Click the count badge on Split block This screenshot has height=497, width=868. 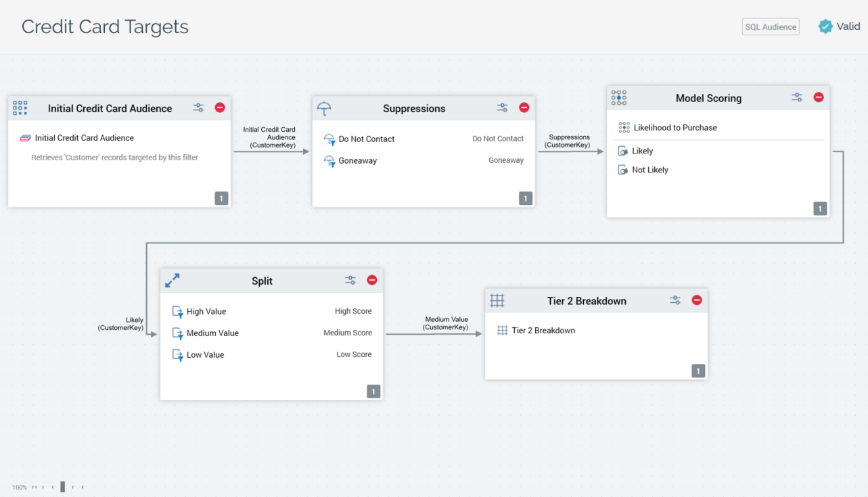373,392
